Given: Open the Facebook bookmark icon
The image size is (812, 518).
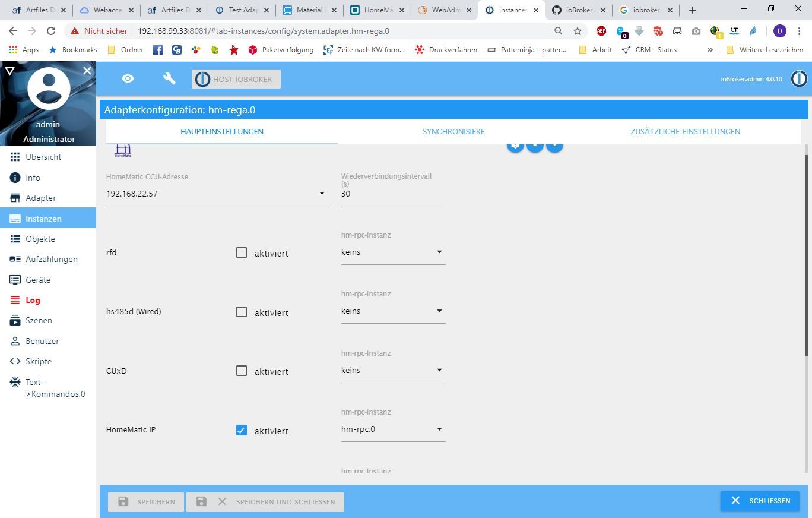Looking at the screenshot, I should [x=158, y=50].
